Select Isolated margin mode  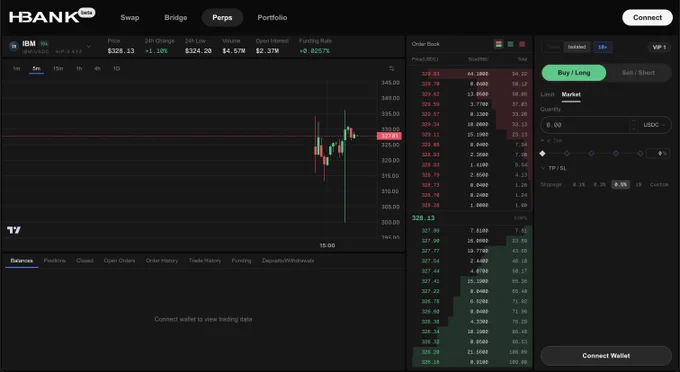pyautogui.click(x=577, y=47)
